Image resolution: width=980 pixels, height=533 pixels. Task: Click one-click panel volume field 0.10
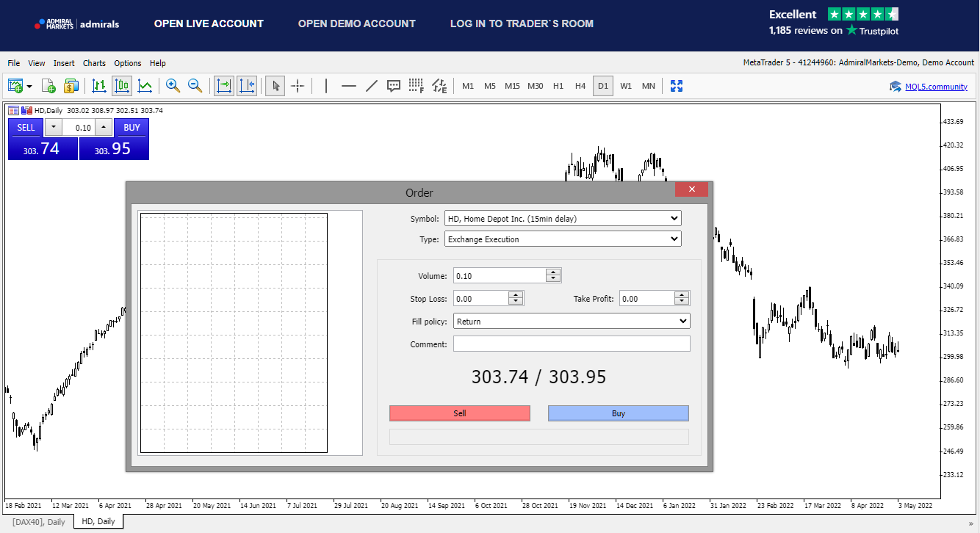point(79,128)
